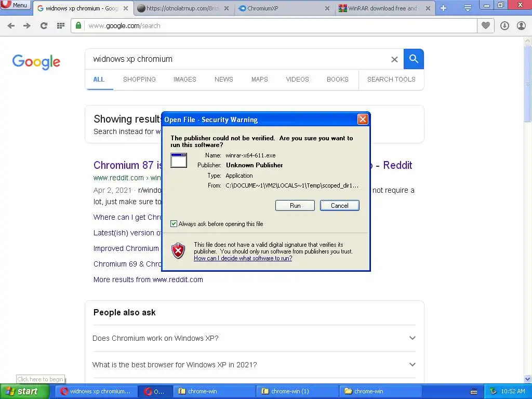Close the otnolatrnup.com tab

point(227,8)
